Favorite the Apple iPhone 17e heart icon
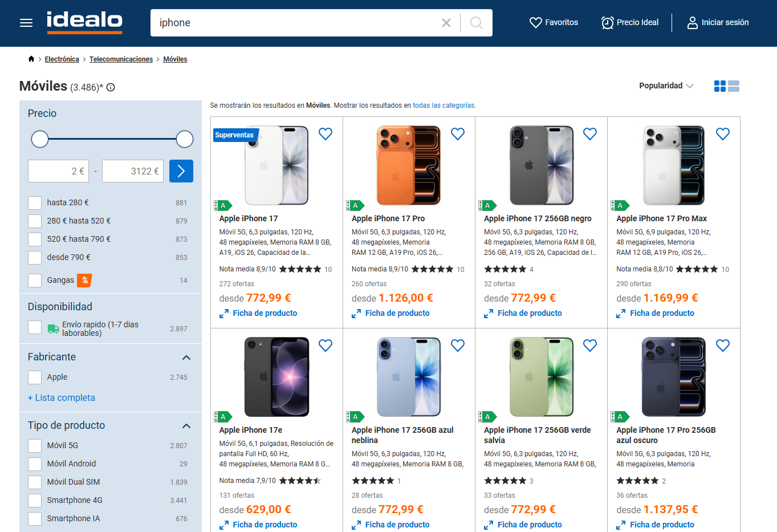The height and width of the screenshot is (532, 777). tap(326, 346)
